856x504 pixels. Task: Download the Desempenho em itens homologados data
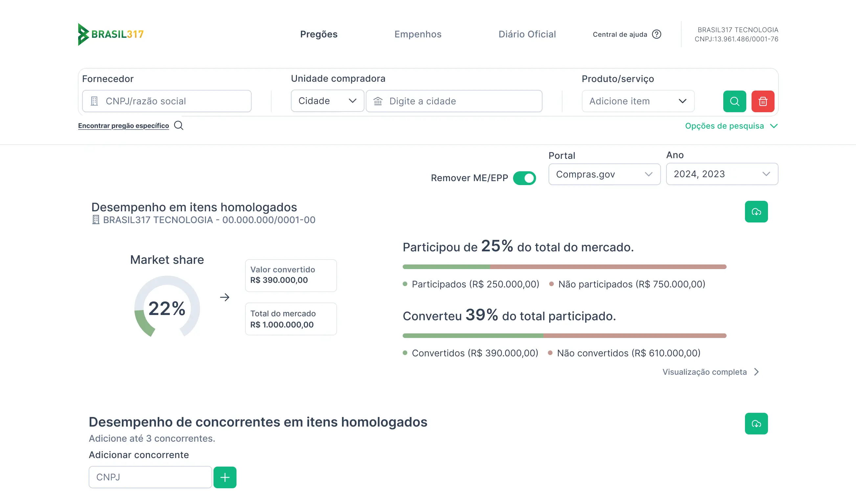756,212
